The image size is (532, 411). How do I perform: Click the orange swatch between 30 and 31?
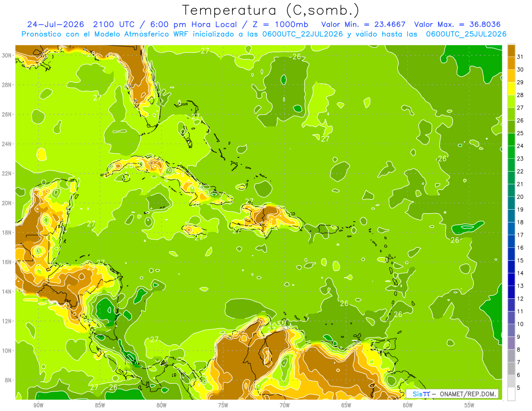pyautogui.click(x=511, y=64)
